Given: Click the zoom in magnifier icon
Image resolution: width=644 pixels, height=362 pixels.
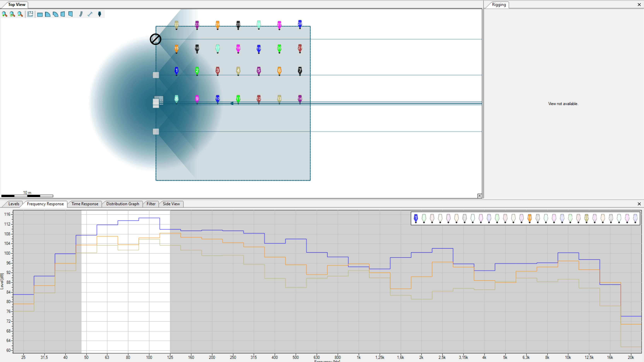Looking at the screenshot, I should click(x=4, y=14).
